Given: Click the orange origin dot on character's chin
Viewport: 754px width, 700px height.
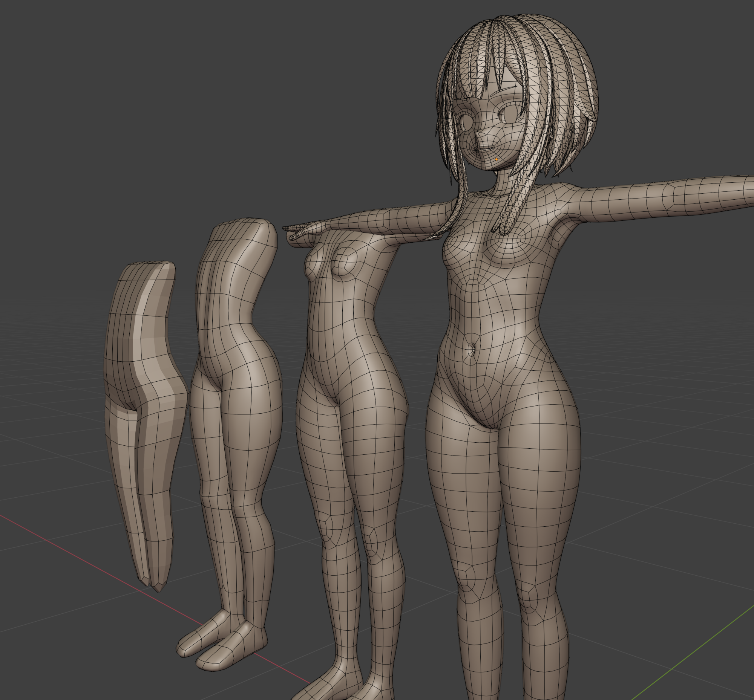Looking at the screenshot, I should (x=496, y=159).
